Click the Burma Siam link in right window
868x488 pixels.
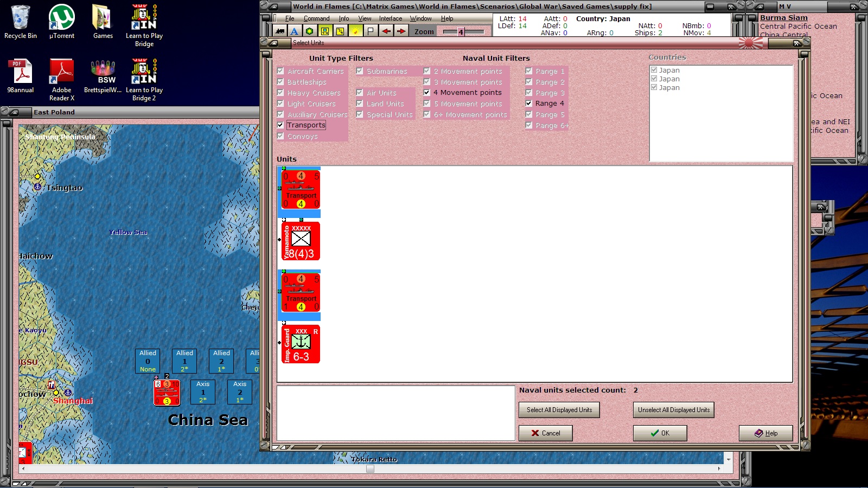783,18
